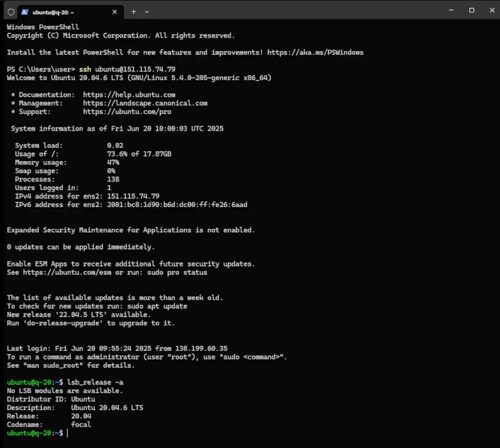Click the last login IP 138.199.60.35
The height and width of the screenshot is (448, 500).
click(201, 348)
